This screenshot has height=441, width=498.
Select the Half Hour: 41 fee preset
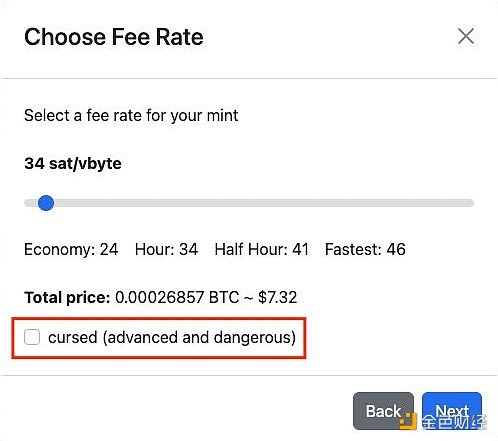262,249
